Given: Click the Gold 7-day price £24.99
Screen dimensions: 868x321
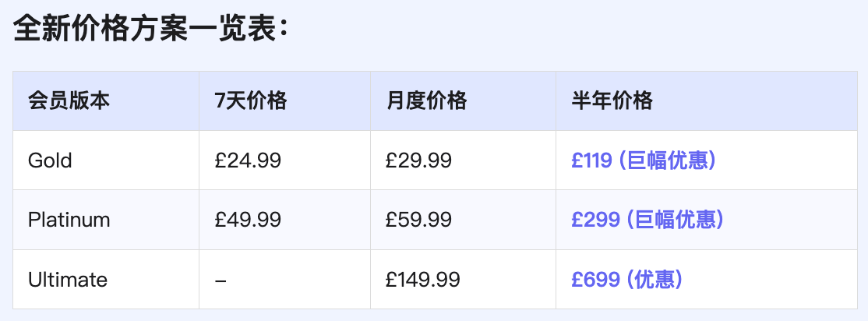Looking at the screenshot, I should (x=248, y=160).
